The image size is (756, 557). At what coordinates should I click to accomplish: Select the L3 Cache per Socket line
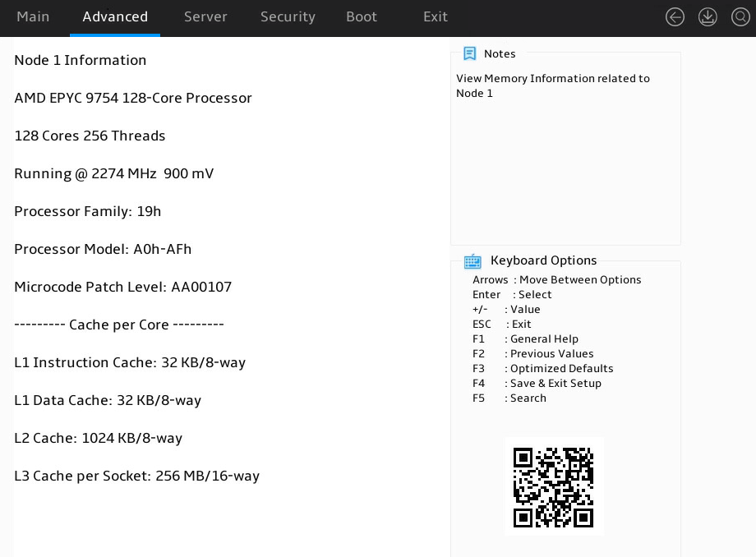pyautogui.click(x=137, y=476)
